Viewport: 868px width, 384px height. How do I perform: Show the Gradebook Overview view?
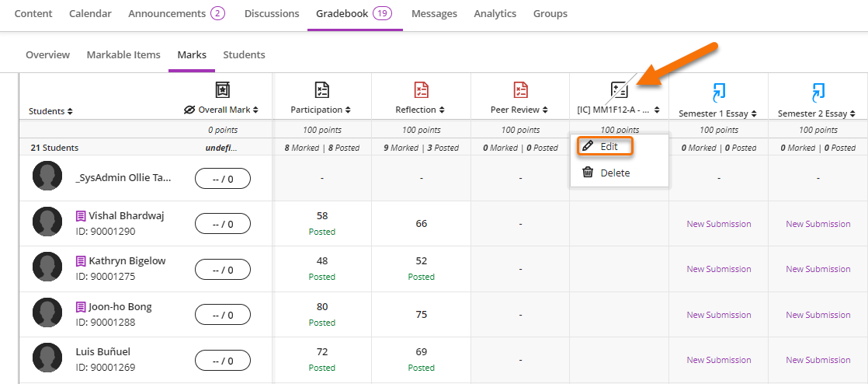[47, 55]
